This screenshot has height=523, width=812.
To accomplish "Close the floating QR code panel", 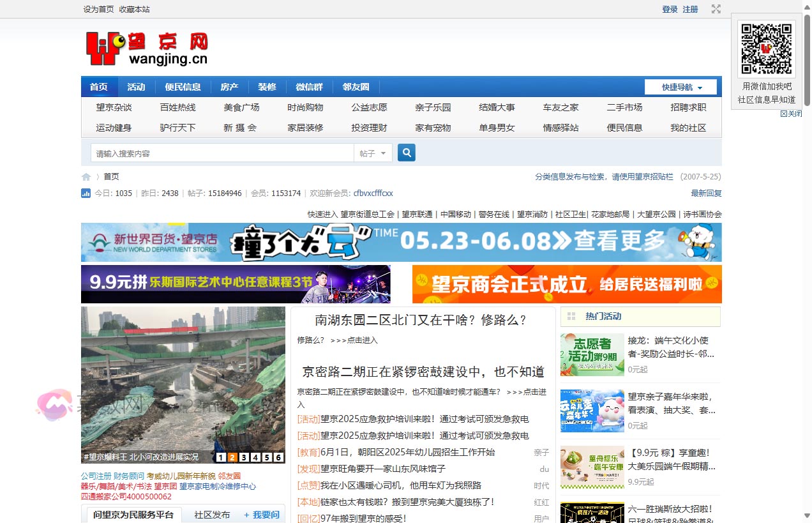I will pos(791,114).
